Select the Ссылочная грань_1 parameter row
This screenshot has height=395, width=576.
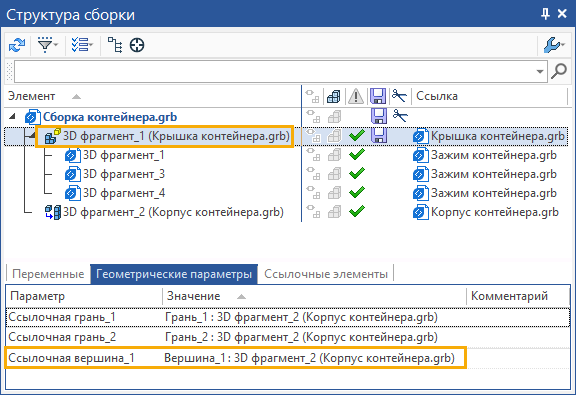(x=288, y=317)
